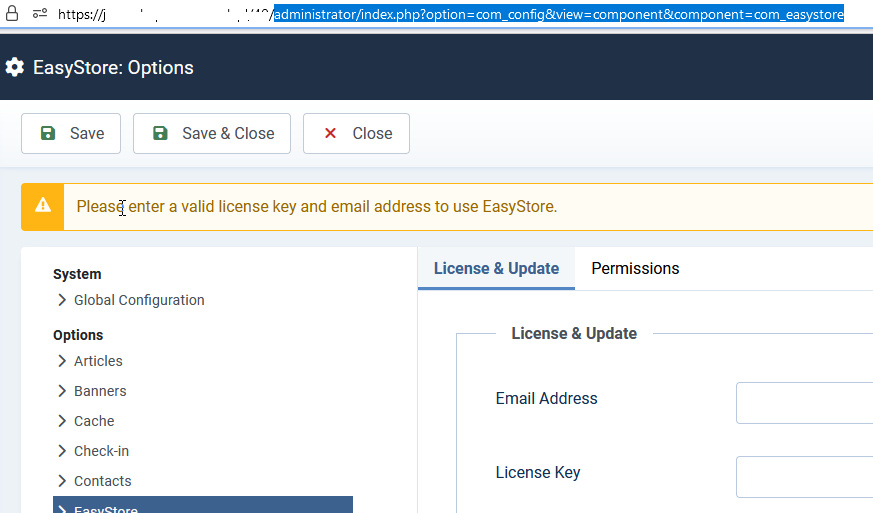This screenshot has height=513, width=873.
Task: Expand the Banners chevron in sidebar
Action: click(62, 391)
